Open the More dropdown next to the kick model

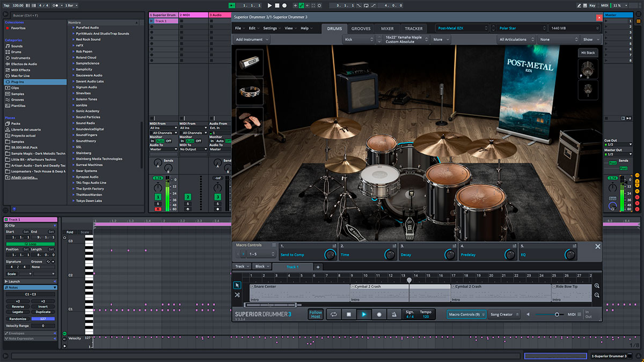(440, 39)
